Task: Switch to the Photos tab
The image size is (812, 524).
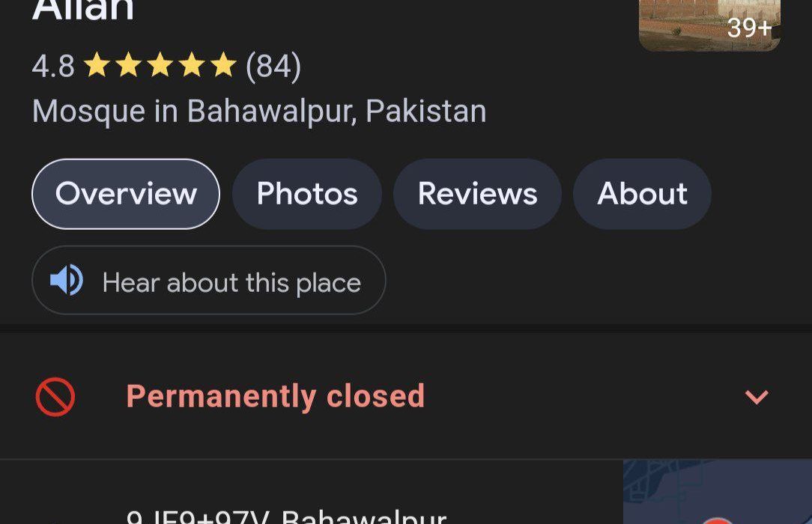Action: coord(307,194)
